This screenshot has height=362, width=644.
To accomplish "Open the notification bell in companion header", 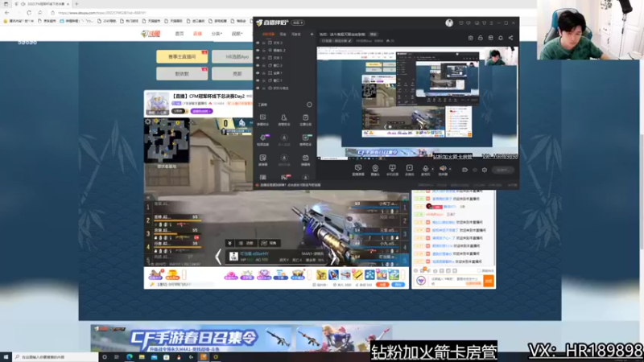I will point(500,38).
